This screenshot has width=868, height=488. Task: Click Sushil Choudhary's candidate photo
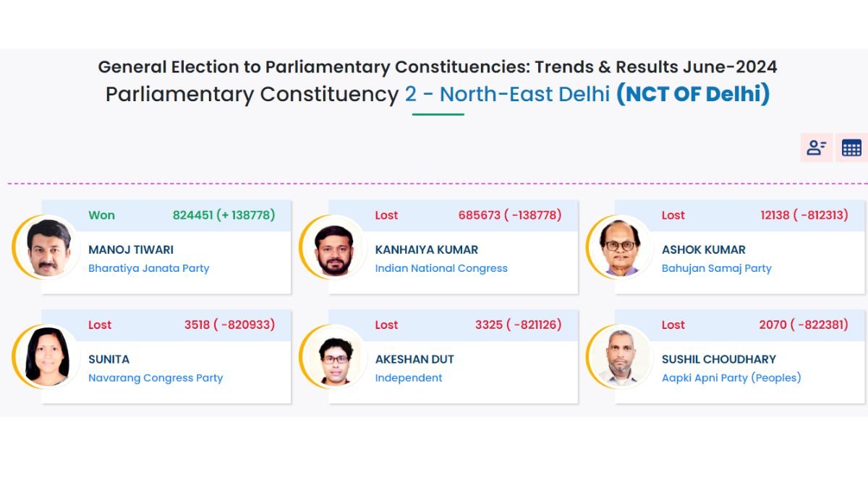point(620,356)
